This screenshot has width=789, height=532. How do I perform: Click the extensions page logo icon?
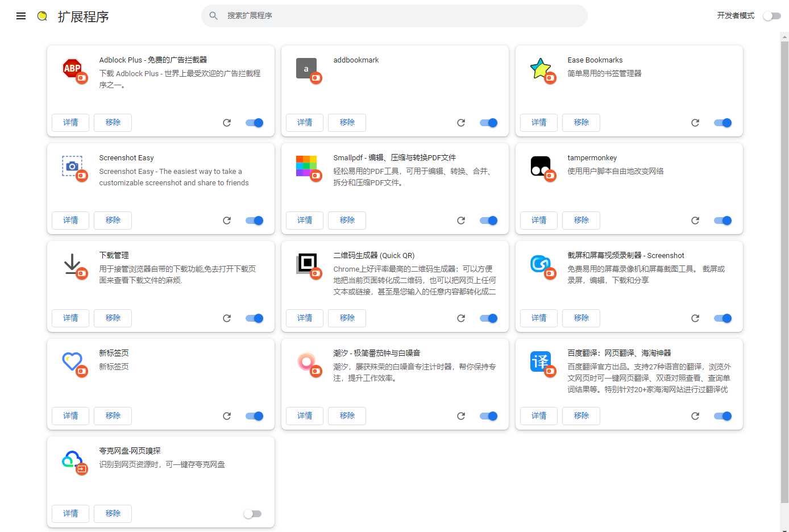[x=42, y=16]
